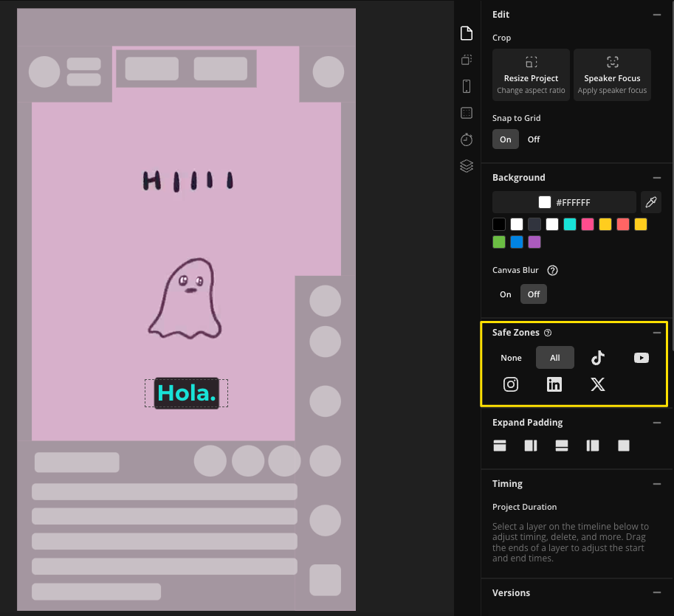This screenshot has height=616, width=674.
Task: Turn Snap to Grid off
Action: 534,139
